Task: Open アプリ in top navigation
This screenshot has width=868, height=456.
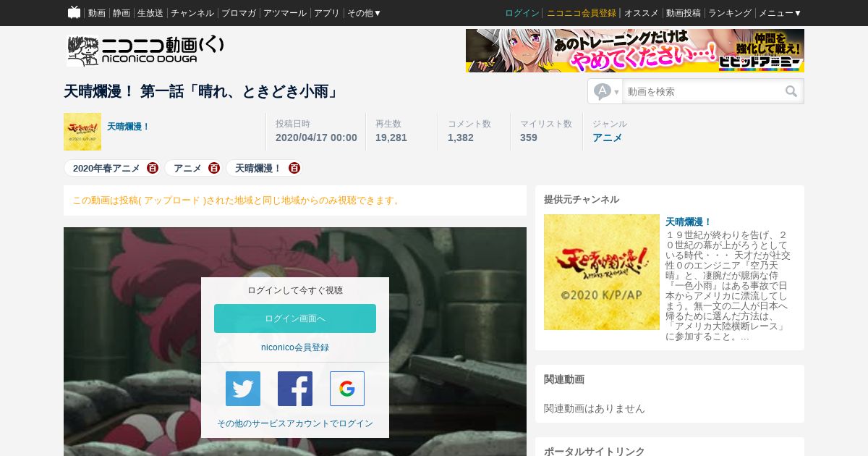Action: click(327, 13)
